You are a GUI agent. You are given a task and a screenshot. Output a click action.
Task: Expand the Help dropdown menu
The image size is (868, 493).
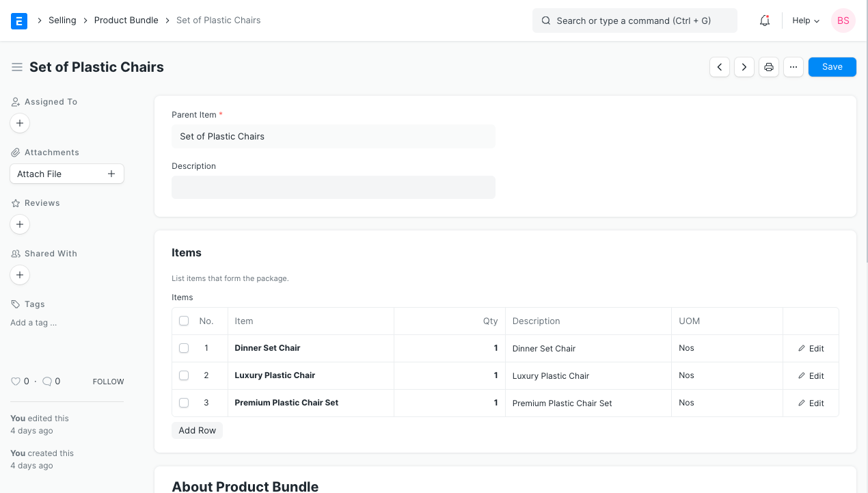coord(805,21)
